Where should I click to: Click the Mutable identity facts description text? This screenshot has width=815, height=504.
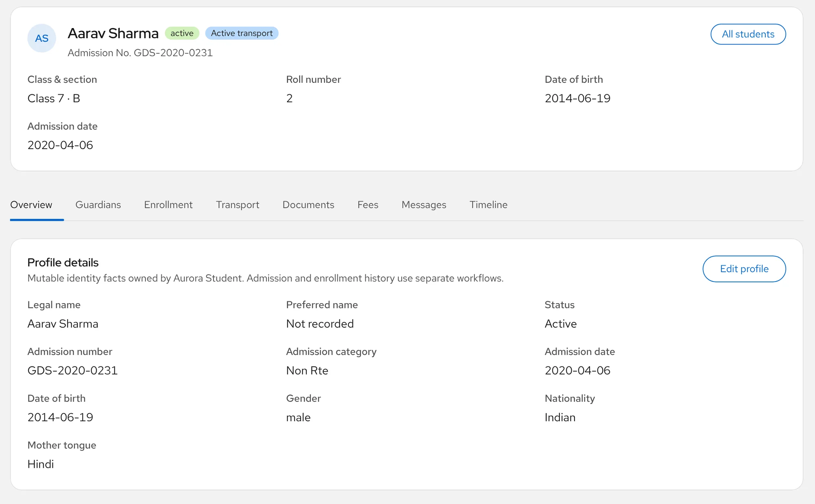(x=266, y=278)
